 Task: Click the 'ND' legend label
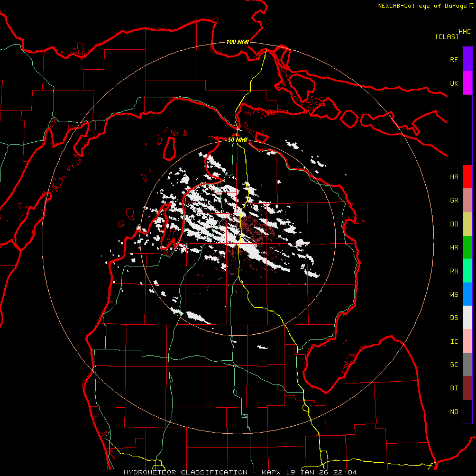coord(454,412)
